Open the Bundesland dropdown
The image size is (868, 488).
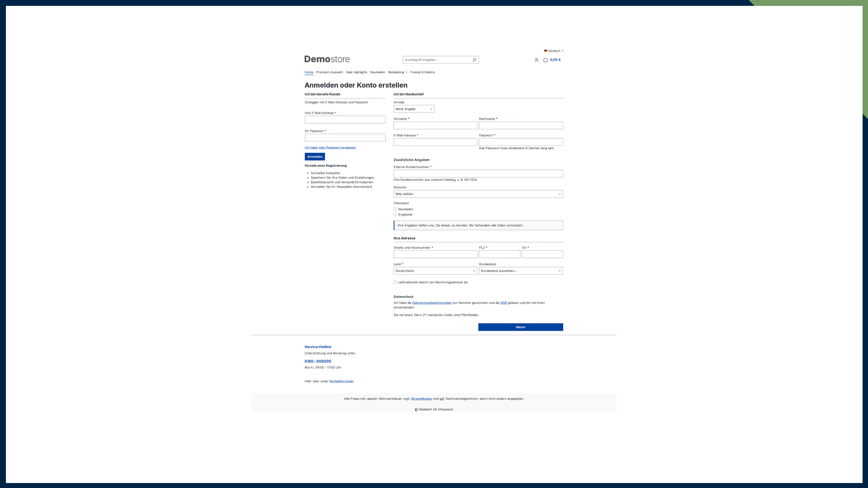click(521, 271)
